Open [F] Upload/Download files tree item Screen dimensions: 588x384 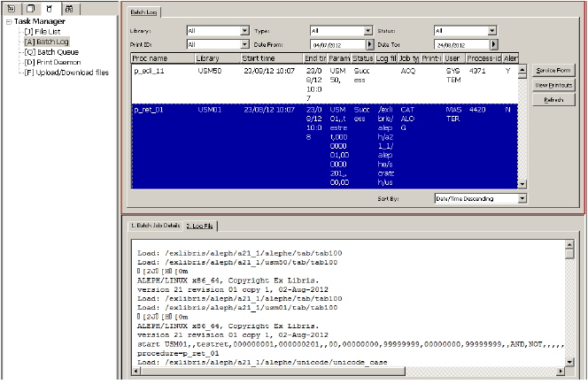click(x=66, y=73)
